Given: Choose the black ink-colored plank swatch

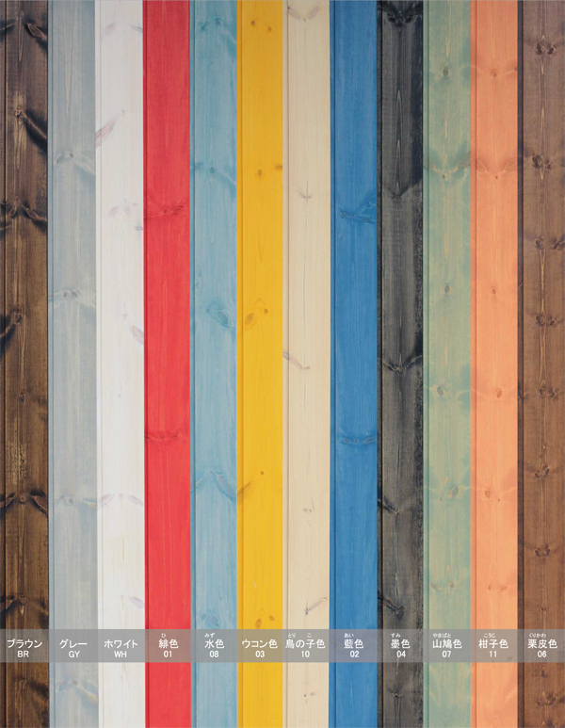Looking at the screenshot, I should coord(400,311).
